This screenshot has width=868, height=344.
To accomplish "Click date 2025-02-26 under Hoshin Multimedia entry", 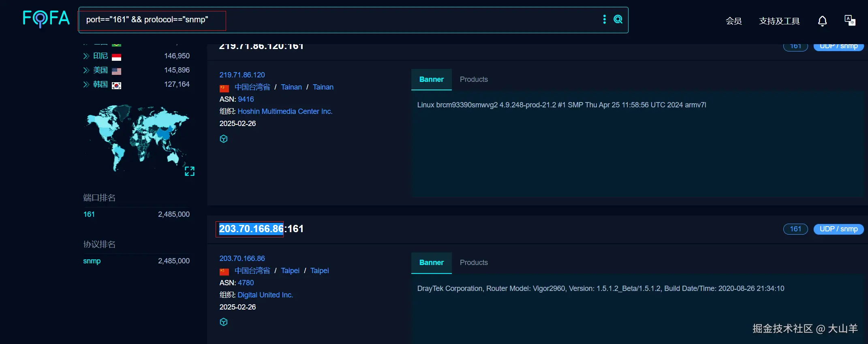I will pos(237,124).
